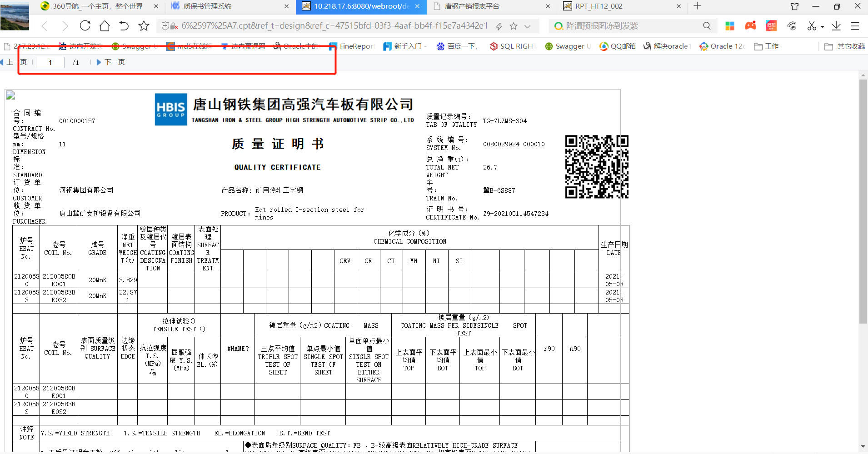Open the colorful grid apps icon

pos(730,26)
